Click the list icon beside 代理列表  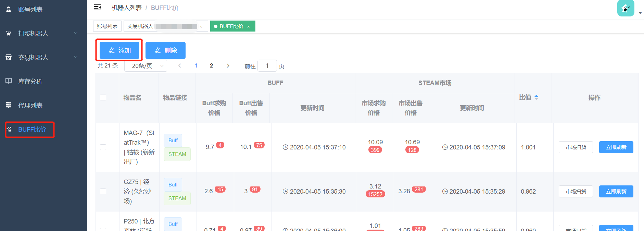coord(9,105)
